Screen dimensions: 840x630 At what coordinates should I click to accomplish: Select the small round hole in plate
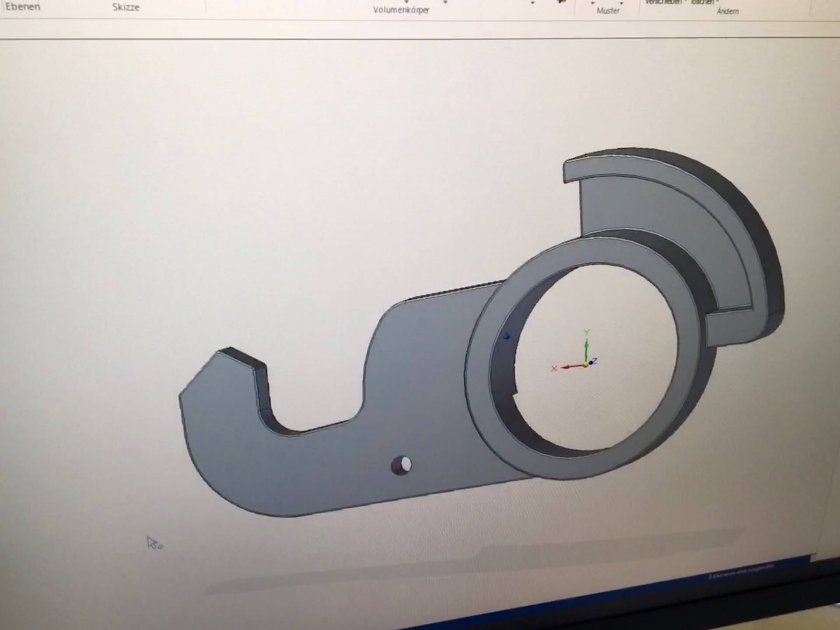tap(401, 465)
